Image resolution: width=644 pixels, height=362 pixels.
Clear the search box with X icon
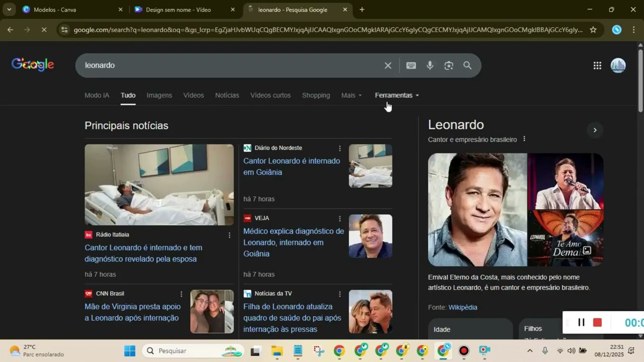(x=388, y=65)
